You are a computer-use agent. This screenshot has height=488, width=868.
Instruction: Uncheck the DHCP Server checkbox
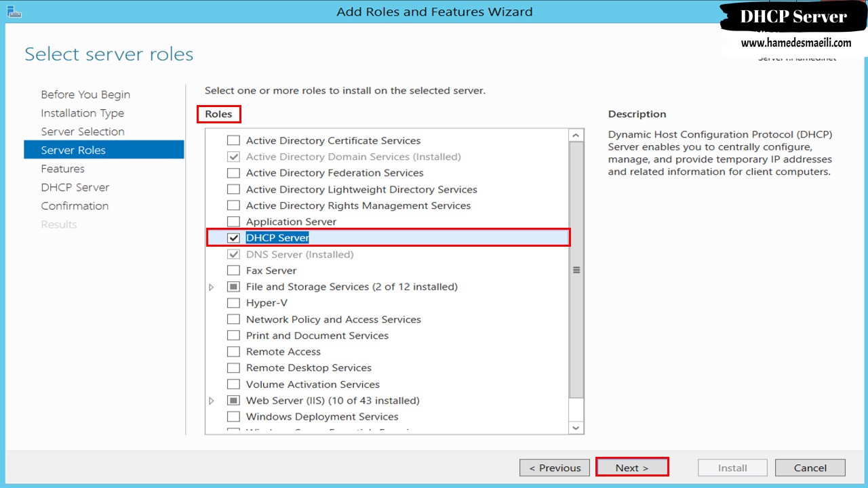(x=233, y=238)
